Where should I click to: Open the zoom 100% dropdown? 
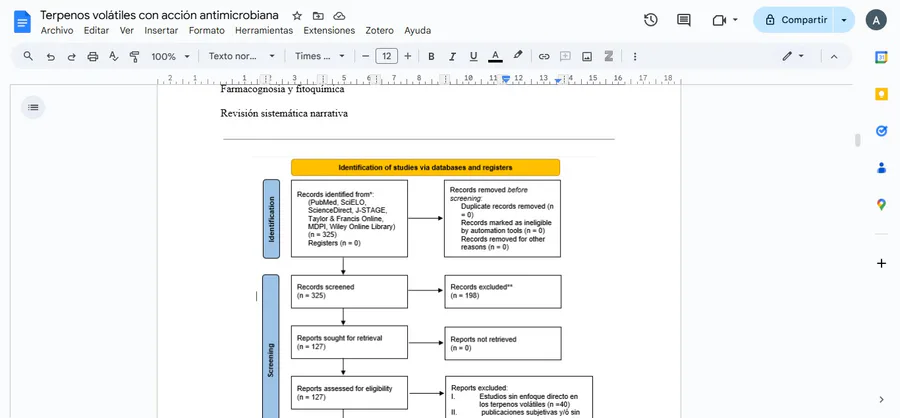[170, 56]
